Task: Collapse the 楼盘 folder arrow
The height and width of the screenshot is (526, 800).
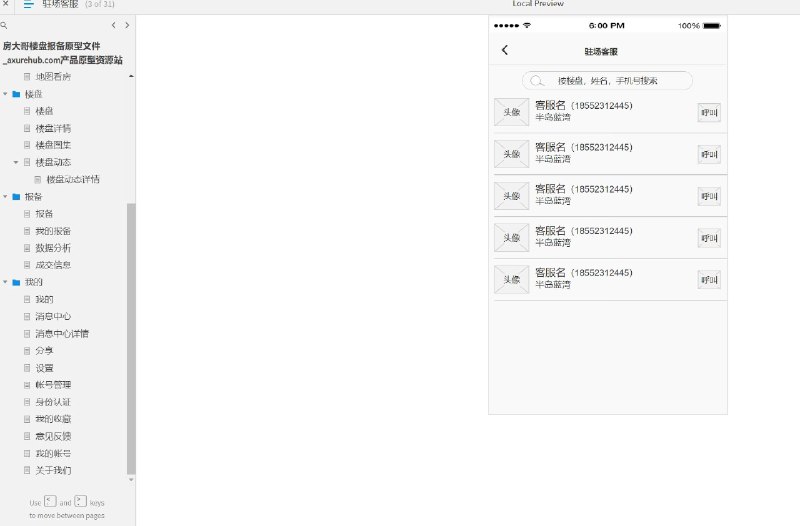Action: point(5,94)
